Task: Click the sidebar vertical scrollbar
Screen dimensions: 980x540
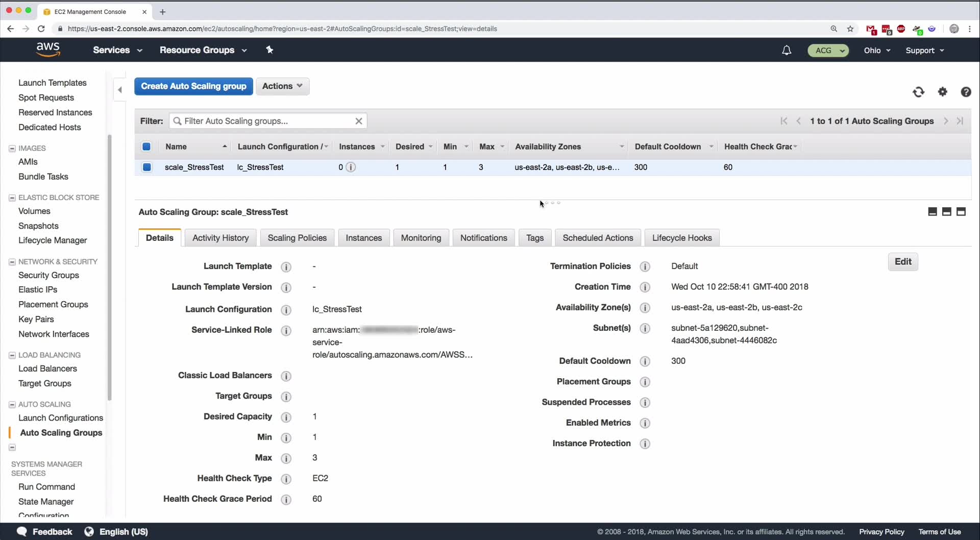Action: (109, 268)
